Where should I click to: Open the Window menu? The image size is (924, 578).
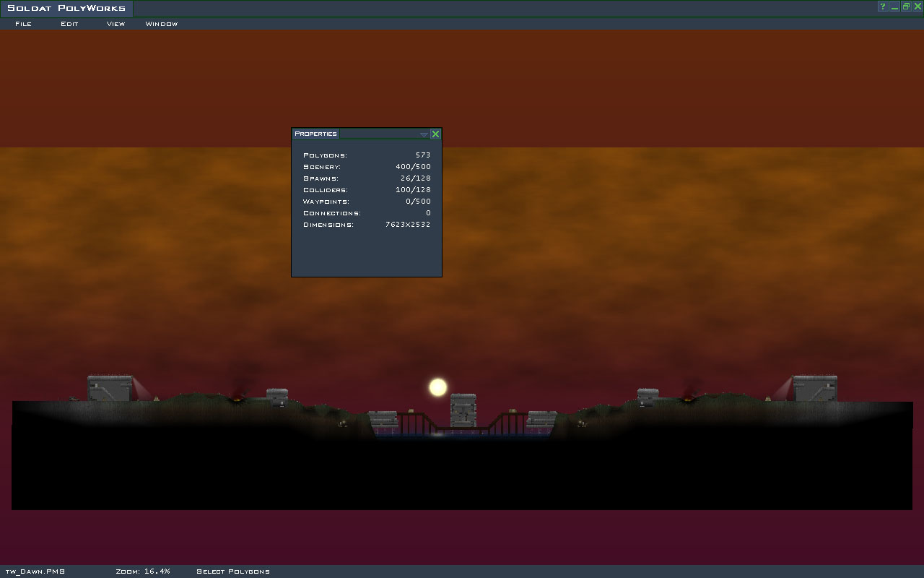coord(161,24)
